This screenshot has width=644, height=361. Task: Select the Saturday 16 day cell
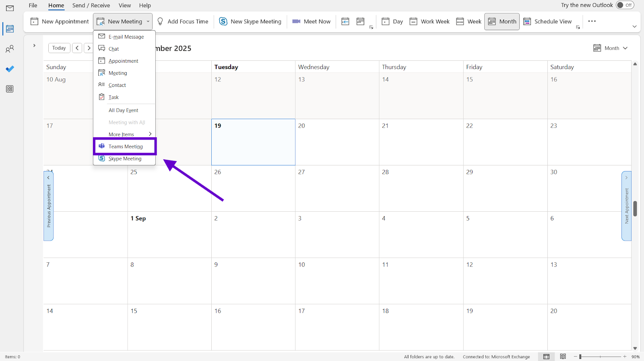(589, 96)
